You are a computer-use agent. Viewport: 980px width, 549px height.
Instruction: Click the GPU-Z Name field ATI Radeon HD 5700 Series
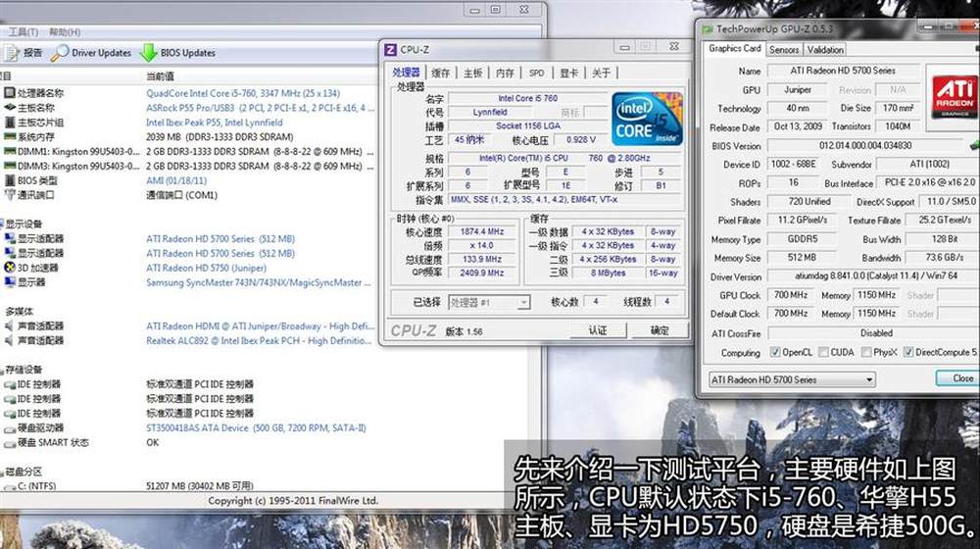pyautogui.click(x=843, y=71)
